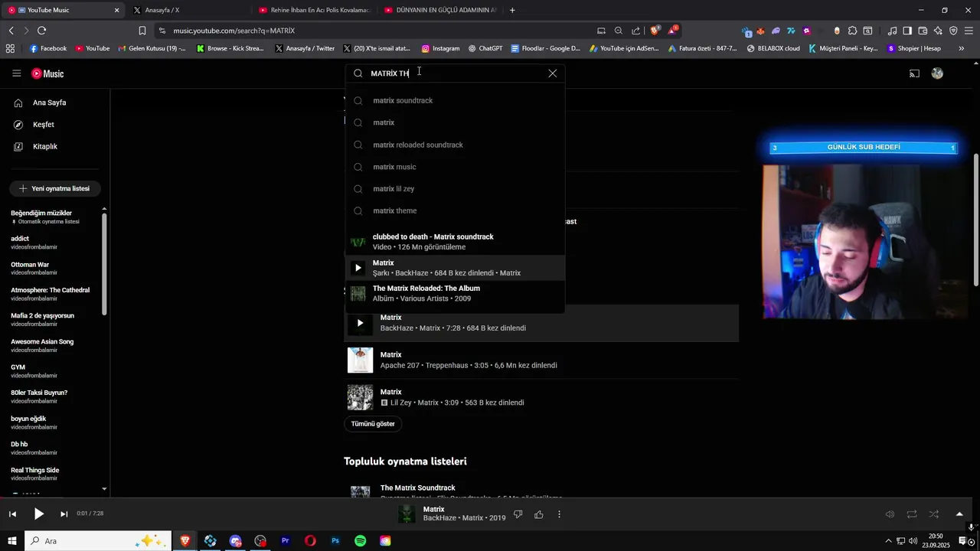The width and height of the screenshot is (980, 551).
Task: Click the YouTube Music logo
Action: click(x=47, y=73)
